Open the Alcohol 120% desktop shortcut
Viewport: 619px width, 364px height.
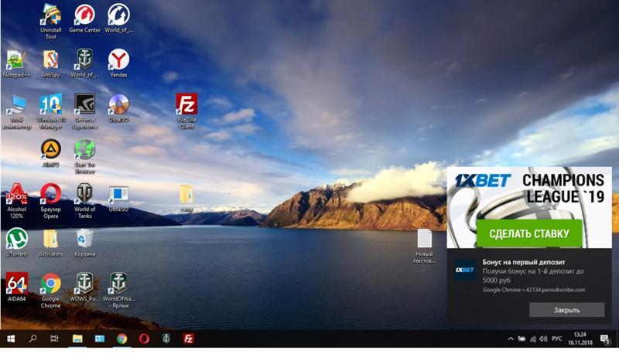click(x=16, y=201)
